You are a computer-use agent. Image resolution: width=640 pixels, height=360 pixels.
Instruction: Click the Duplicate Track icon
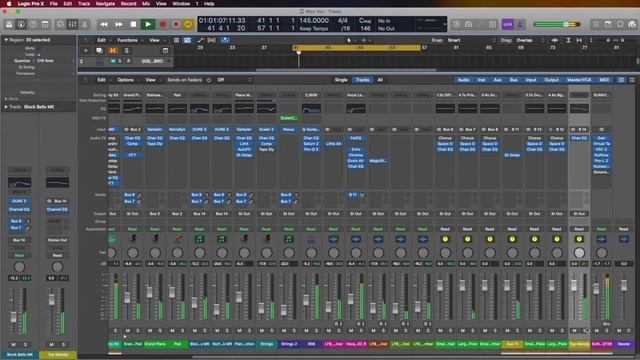click(x=99, y=51)
